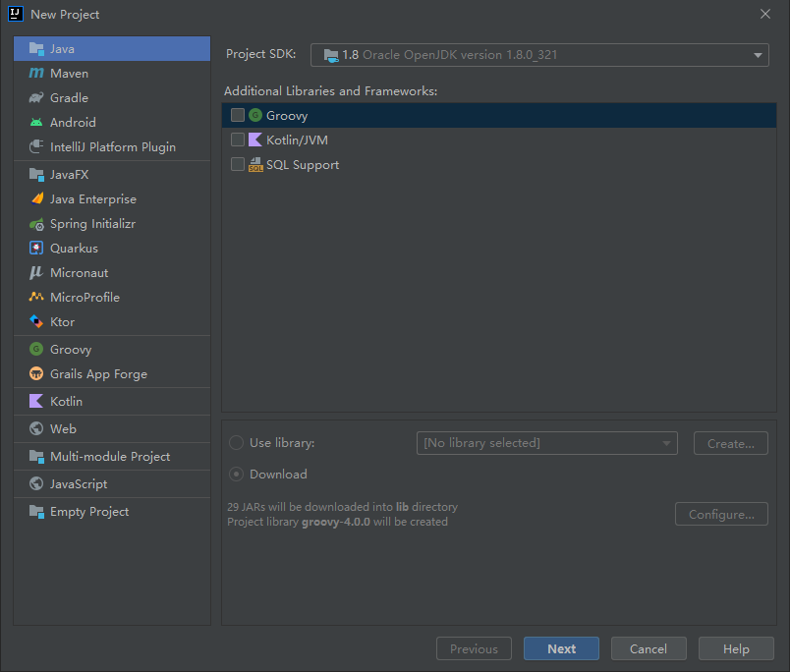Screen dimensions: 790x672
Task: Select the Groovy row in frameworks list
Action: [x=499, y=115]
